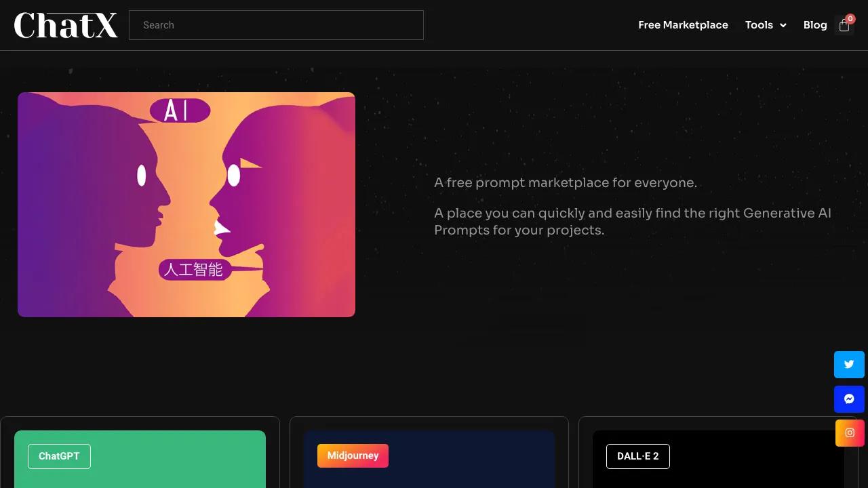Viewport: 868px width, 488px height.
Task: Click the Chinese text speech bubble
Action: pyautogui.click(x=195, y=270)
